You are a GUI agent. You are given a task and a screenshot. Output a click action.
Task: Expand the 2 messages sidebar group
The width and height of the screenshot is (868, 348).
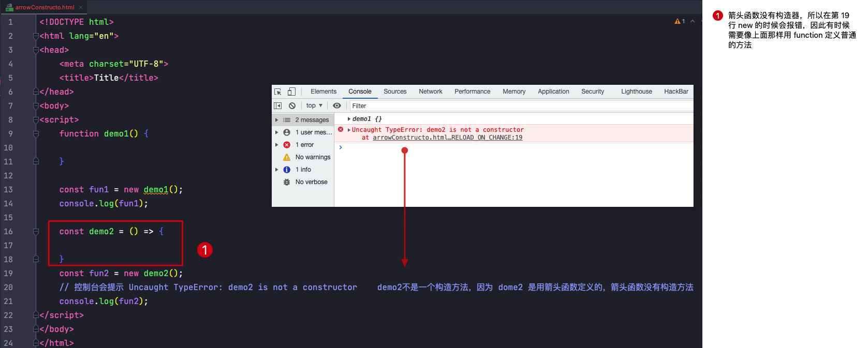click(x=277, y=120)
